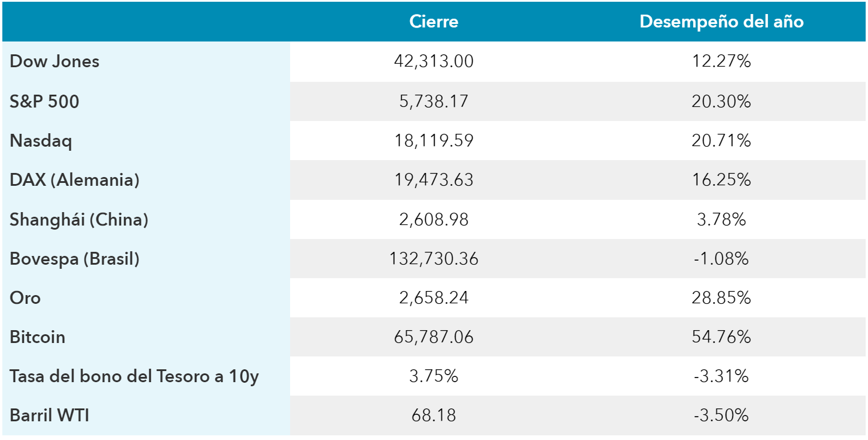Click the Dow Jones closing value 42,313.00
The image size is (868, 440).
click(x=434, y=61)
